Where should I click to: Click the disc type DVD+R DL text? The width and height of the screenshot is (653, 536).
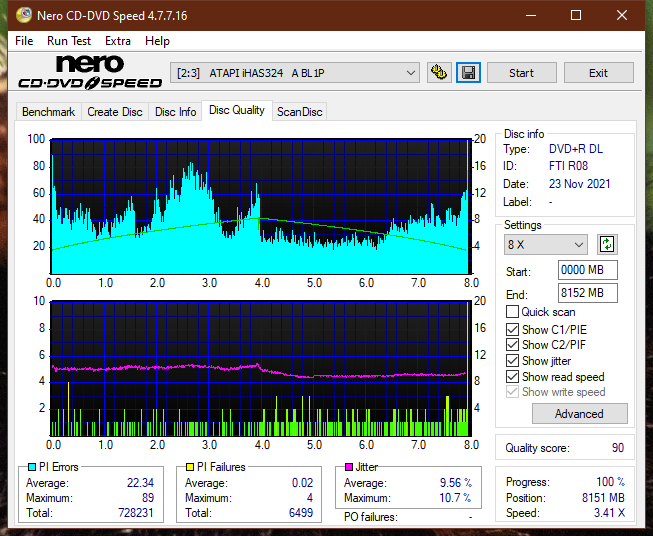coord(576,149)
